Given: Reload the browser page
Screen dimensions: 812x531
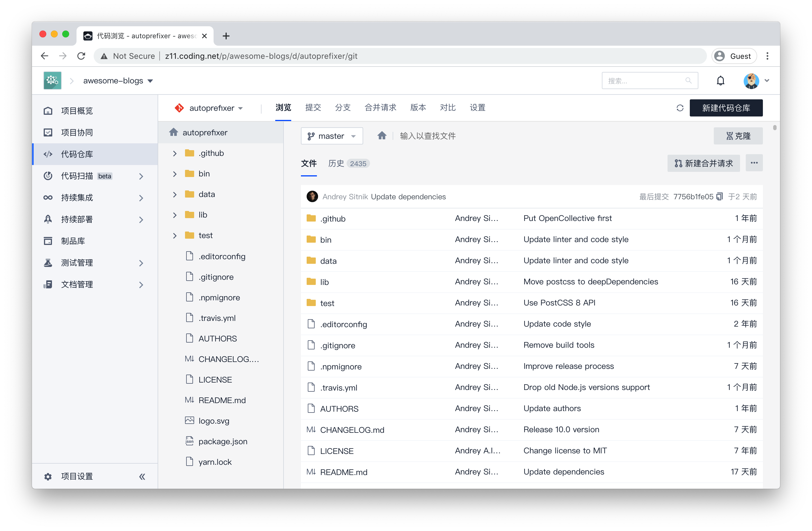Looking at the screenshot, I should coord(81,56).
